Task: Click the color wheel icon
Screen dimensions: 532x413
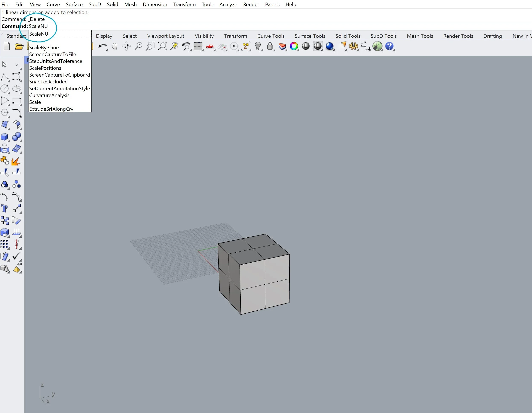Action: [294, 46]
